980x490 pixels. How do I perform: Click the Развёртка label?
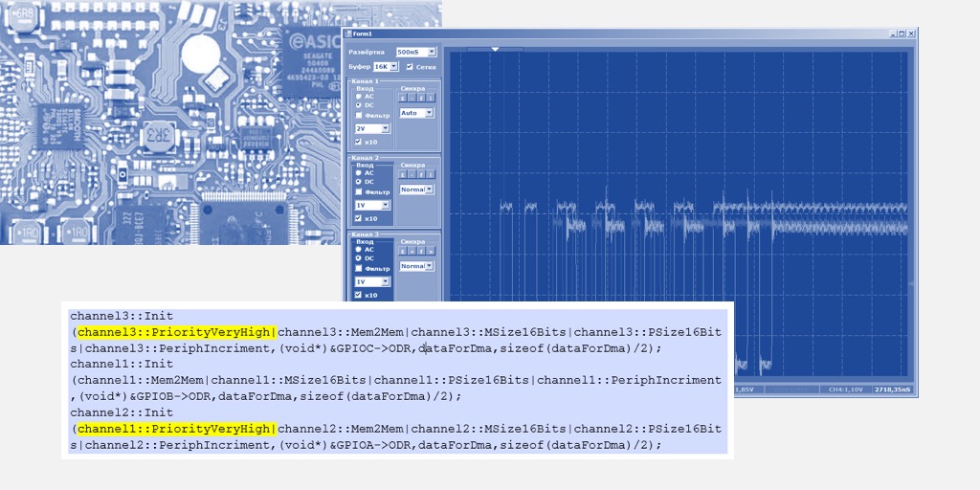tap(367, 52)
